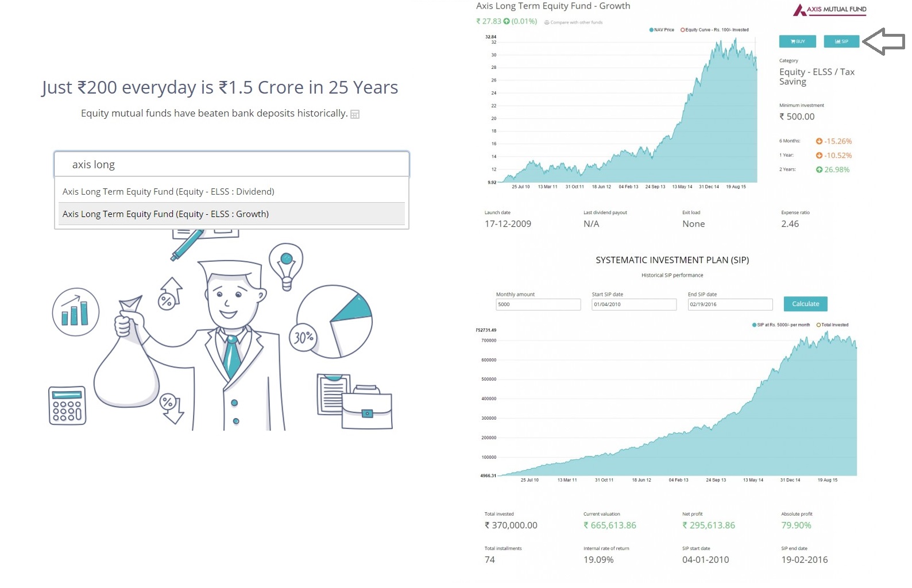
Task: Click the down-arrow icon for 1 Year return
Action: [819, 156]
